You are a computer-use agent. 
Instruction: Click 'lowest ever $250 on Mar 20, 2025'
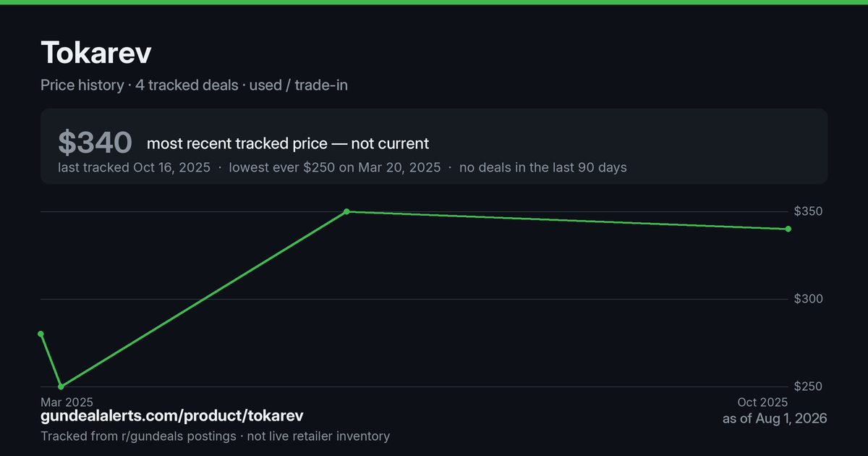point(335,167)
